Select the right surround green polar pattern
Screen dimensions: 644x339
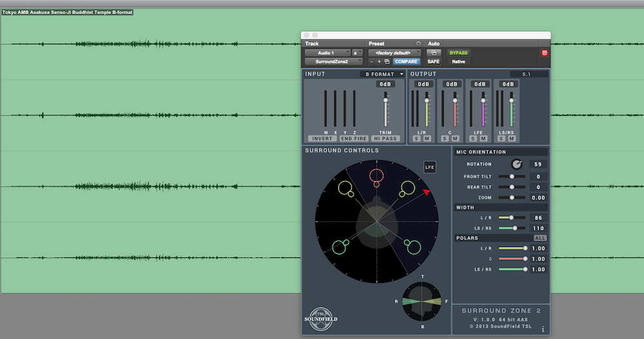point(412,246)
